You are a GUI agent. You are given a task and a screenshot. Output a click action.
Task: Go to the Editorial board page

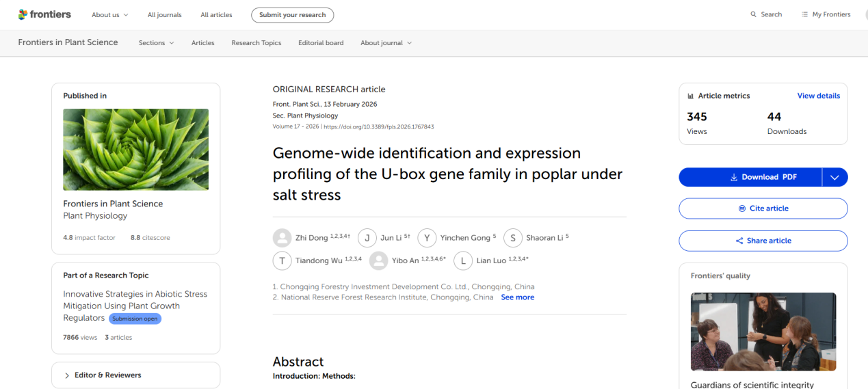(321, 43)
